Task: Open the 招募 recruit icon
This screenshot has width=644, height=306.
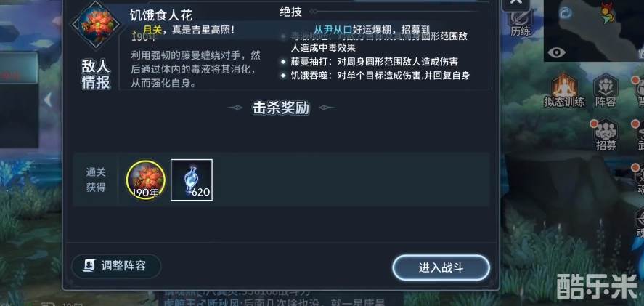Action: click(606, 135)
